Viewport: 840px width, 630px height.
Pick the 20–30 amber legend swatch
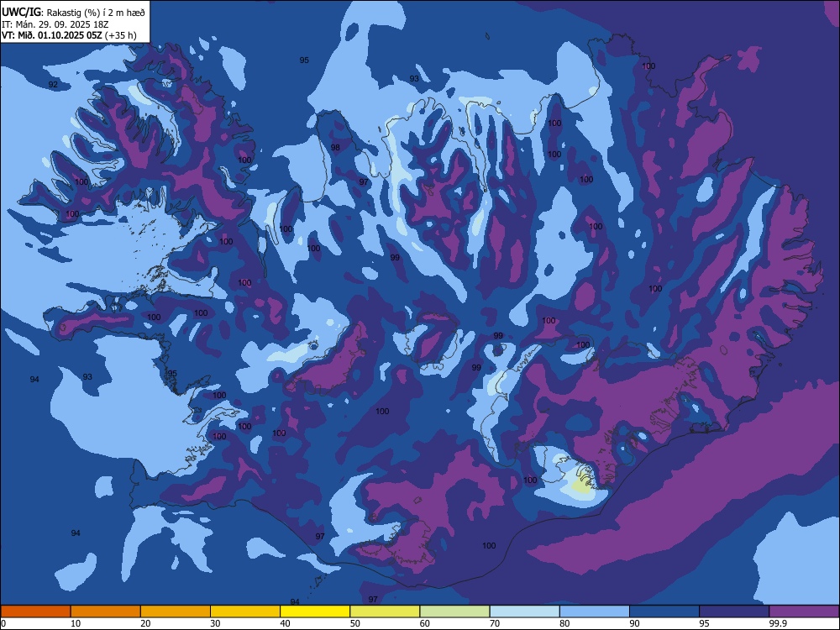176,612
